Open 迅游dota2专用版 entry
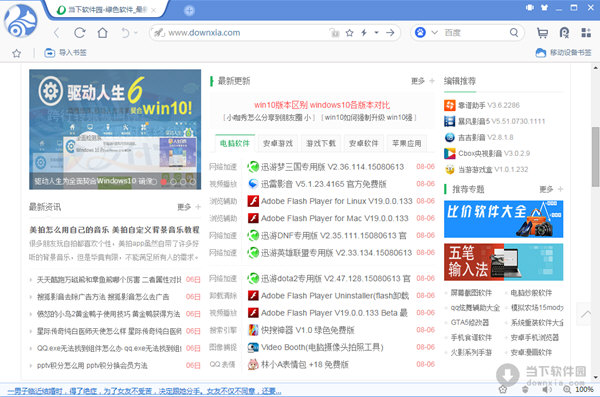This screenshot has height=397, width=600. tap(336, 279)
